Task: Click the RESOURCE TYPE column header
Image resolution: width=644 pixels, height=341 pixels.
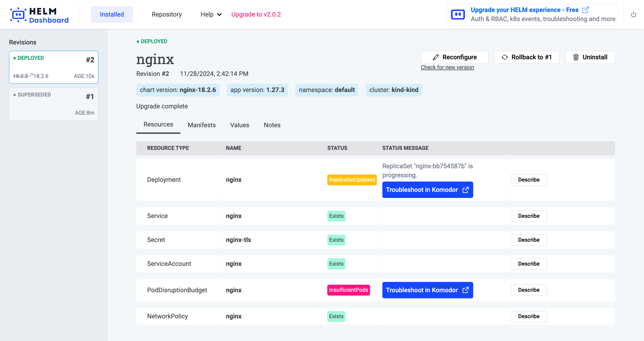Action: click(168, 148)
